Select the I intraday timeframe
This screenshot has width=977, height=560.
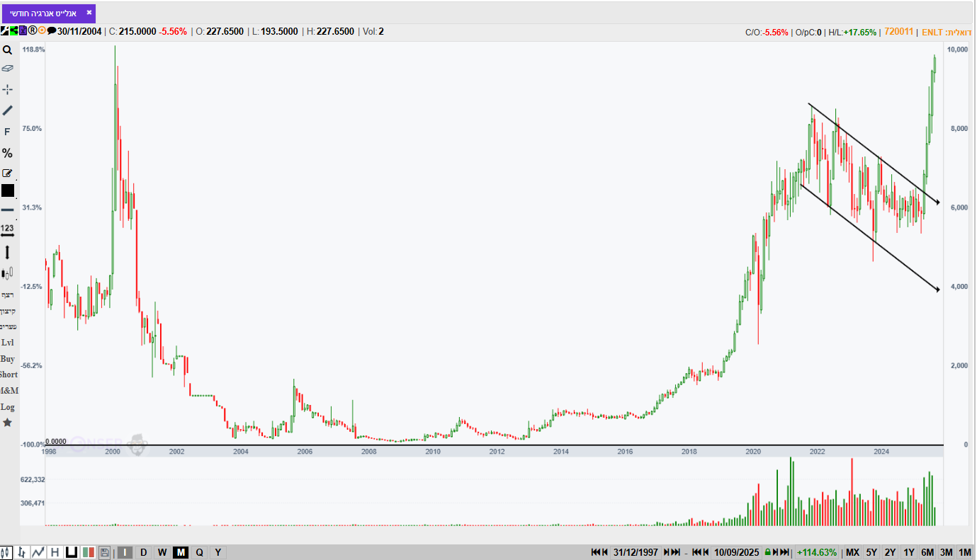click(x=125, y=552)
